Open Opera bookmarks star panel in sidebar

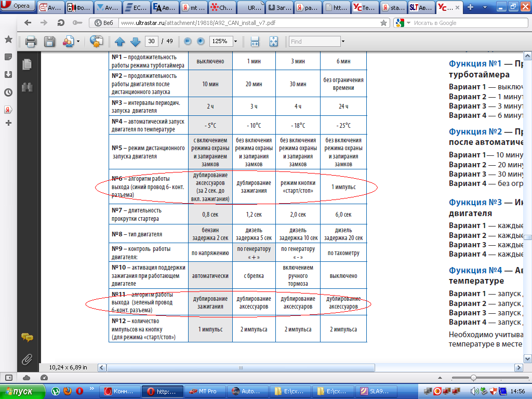click(8, 39)
